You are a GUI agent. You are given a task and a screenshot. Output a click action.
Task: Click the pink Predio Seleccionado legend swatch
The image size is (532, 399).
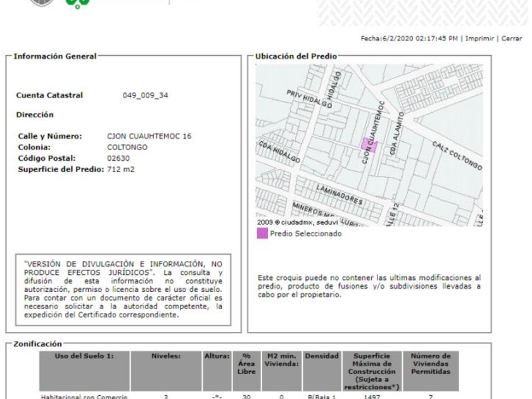click(262, 234)
